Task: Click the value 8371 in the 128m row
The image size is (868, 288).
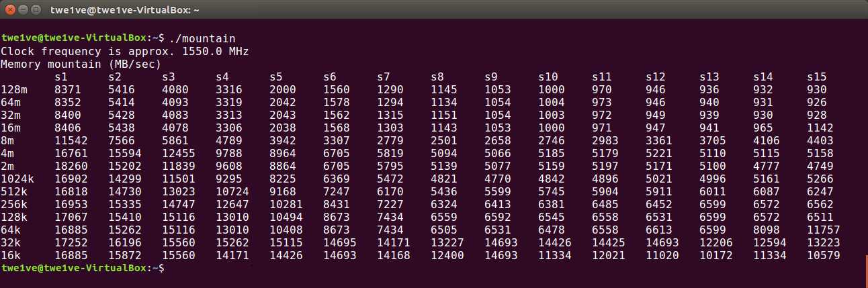Action: click(68, 89)
